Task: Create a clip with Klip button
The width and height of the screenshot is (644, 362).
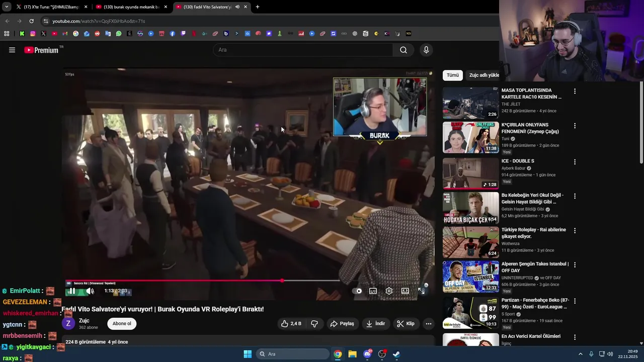Action: pyautogui.click(x=406, y=324)
